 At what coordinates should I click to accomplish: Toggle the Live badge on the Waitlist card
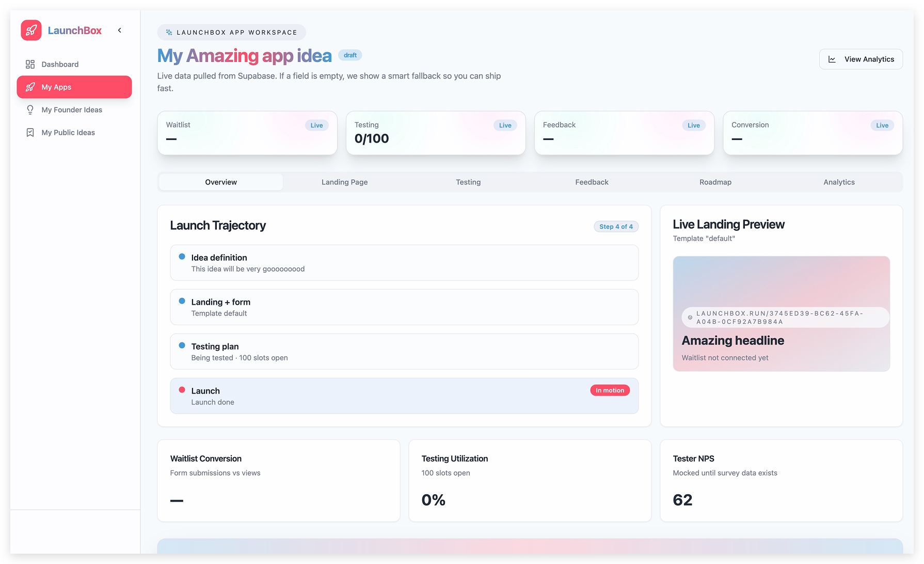point(316,125)
